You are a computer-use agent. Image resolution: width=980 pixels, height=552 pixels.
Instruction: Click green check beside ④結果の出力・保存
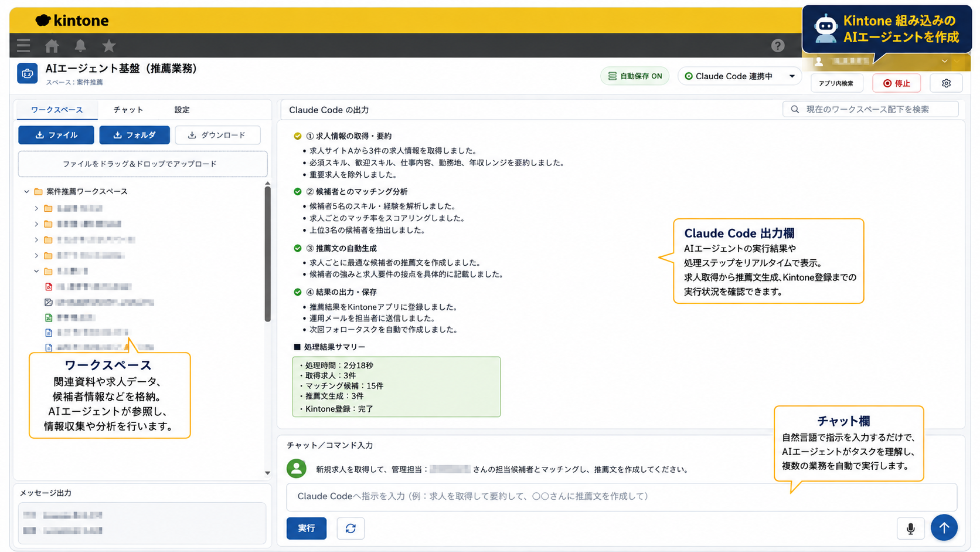click(x=298, y=292)
